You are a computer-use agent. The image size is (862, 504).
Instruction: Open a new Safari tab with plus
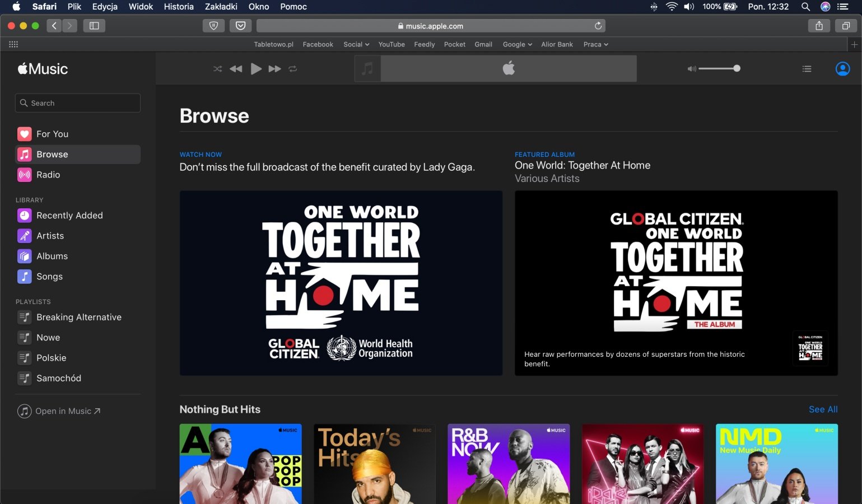tap(854, 44)
